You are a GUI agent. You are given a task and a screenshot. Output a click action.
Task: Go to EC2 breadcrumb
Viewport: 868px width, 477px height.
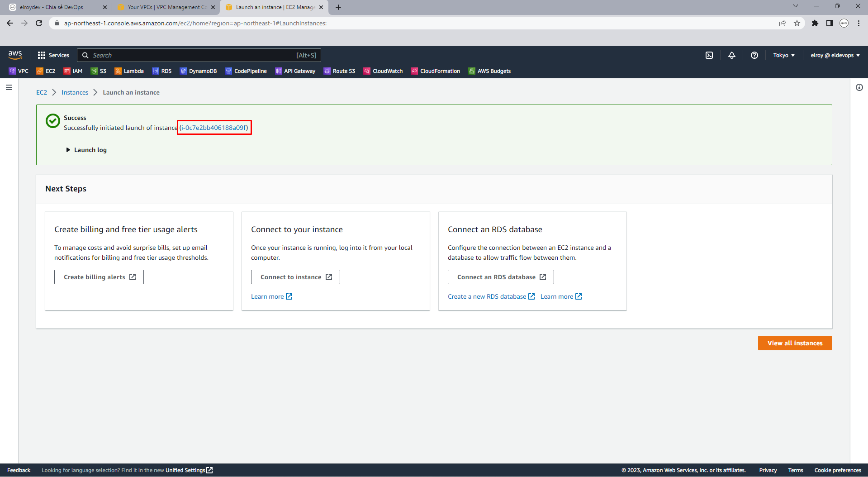pos(42,92)
